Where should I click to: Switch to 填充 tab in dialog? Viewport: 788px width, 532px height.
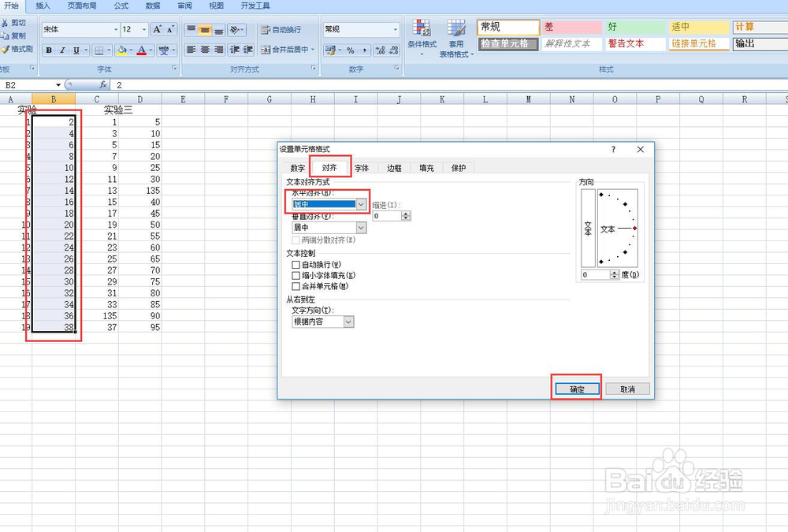tap(426, 168)
